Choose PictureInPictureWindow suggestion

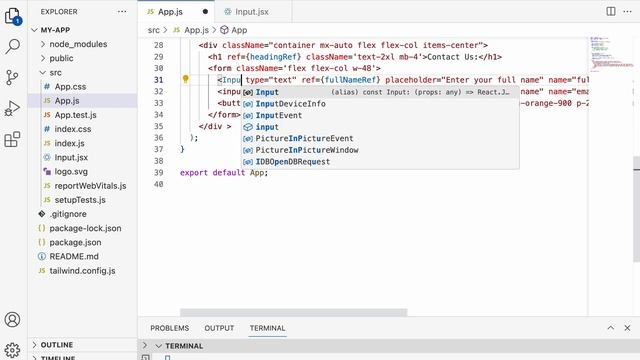(380, 150)
